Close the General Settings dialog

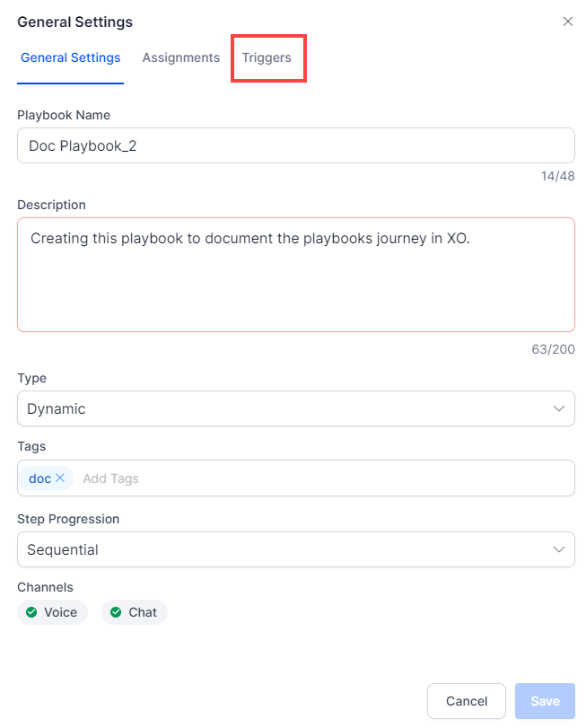567,22
